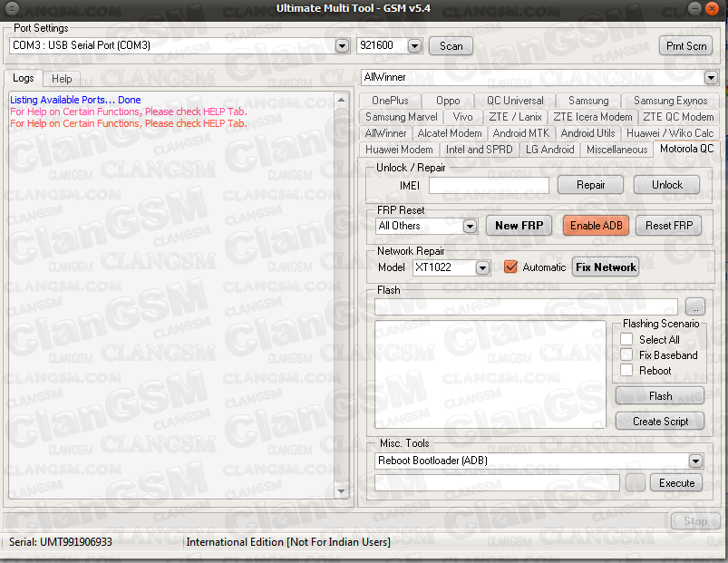This screenshot has width=728, height=563.
Task: Click the browse button for Flash file
Action: tap(695, 306)
